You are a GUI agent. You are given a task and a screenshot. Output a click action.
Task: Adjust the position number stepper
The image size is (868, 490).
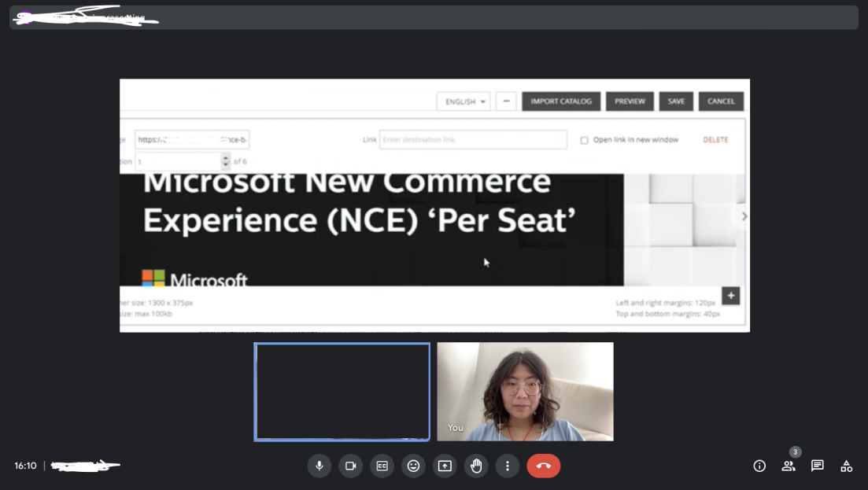225,161
